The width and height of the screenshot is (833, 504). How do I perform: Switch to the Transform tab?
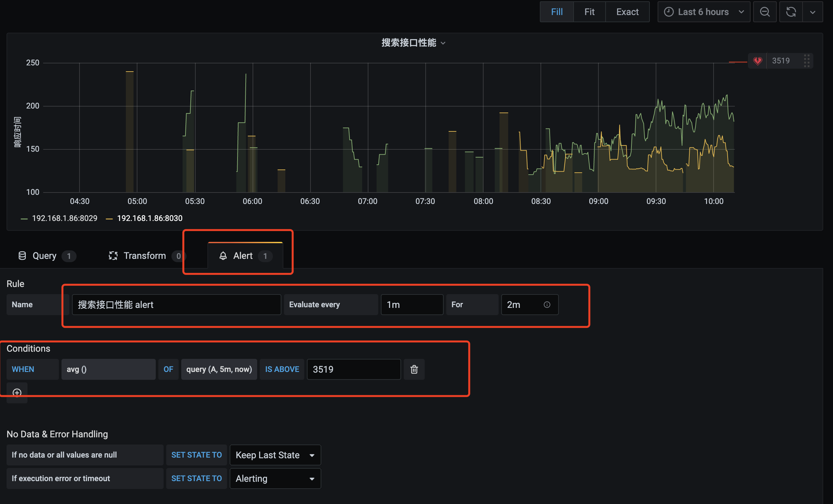click(144, 256)
